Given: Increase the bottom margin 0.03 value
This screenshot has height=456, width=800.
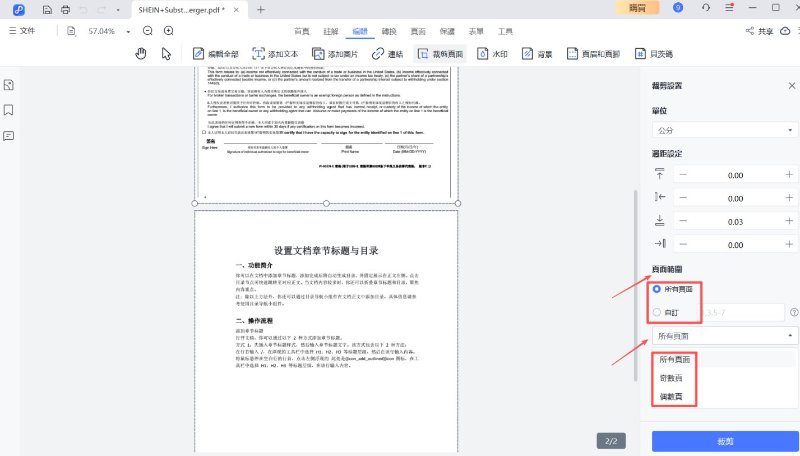Looking at the screenshot, I should (789, 221).
